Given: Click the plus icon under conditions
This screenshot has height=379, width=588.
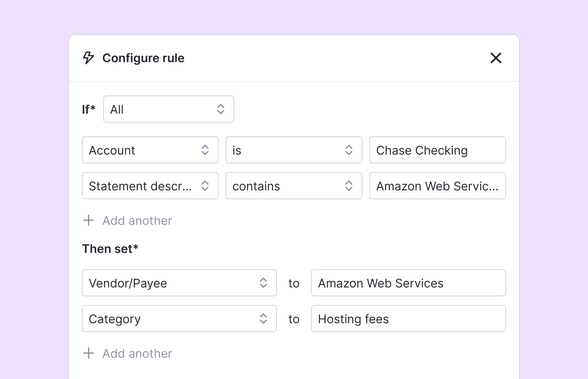Looking at the screenshot, I should coord(89,221).
